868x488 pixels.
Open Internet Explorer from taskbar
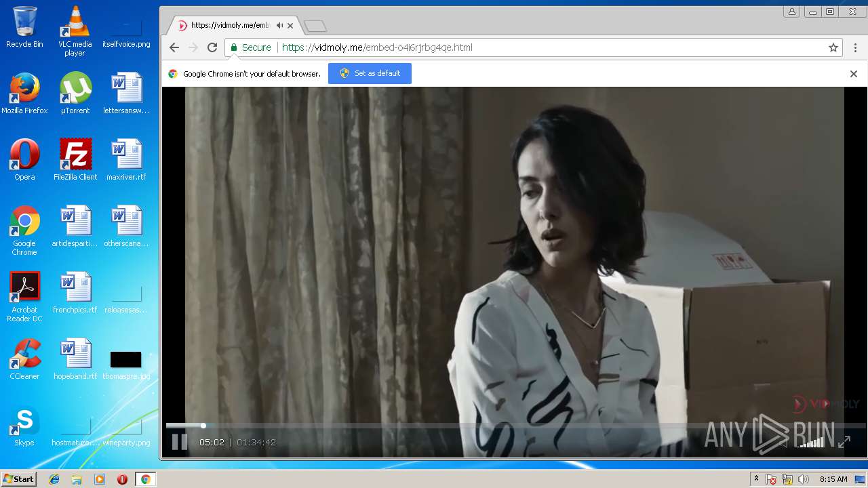pos(54,479)
